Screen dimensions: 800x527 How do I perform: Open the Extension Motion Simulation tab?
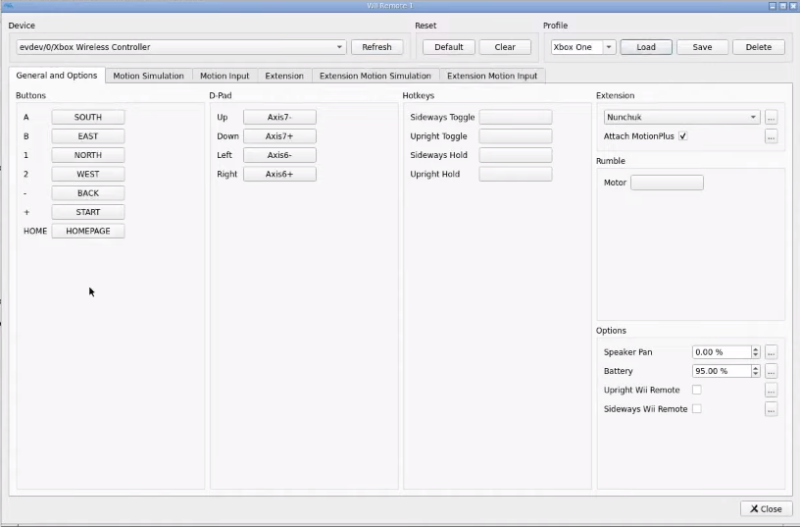tap(375, 76)
